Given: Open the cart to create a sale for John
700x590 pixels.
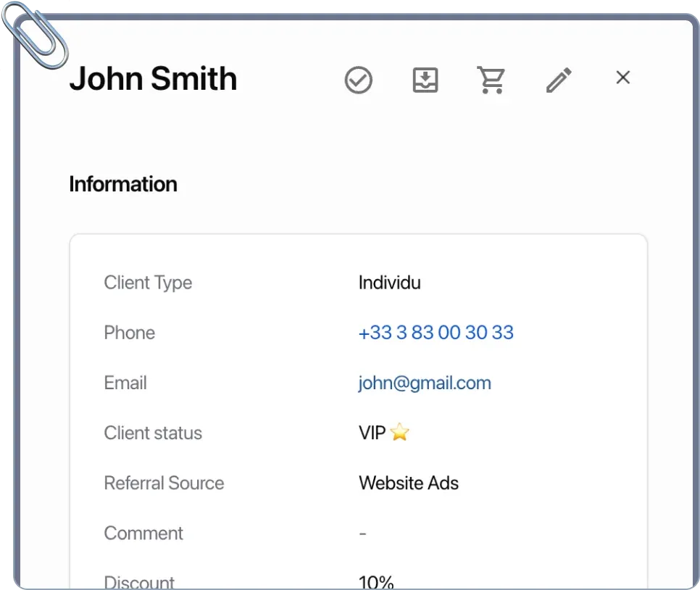Looking at the screenshot, I should point(492,80).
